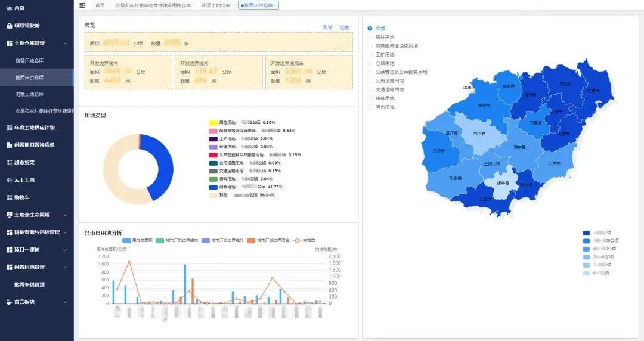Screen dimensions: 644x341
Task: Click the 土地全生命周期 monitor icon
Action: [9, 215]
